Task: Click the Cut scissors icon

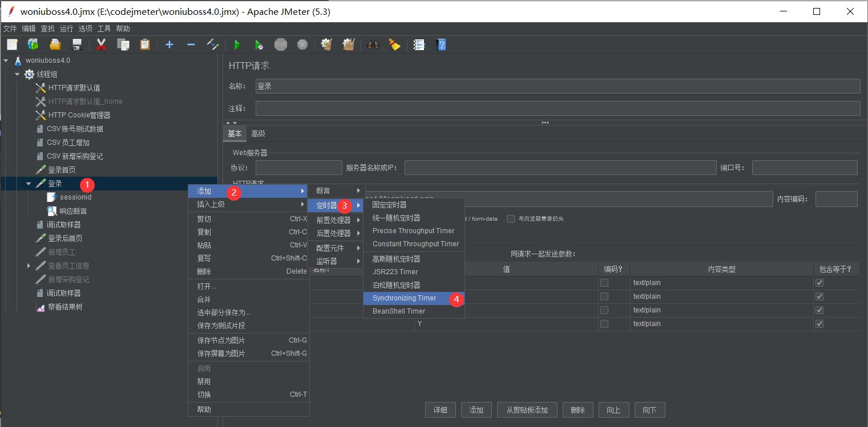Action: (x=102, y=44)
